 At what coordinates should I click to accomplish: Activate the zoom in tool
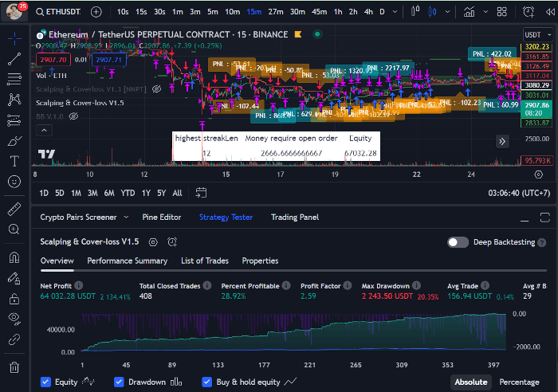[14, 229]
